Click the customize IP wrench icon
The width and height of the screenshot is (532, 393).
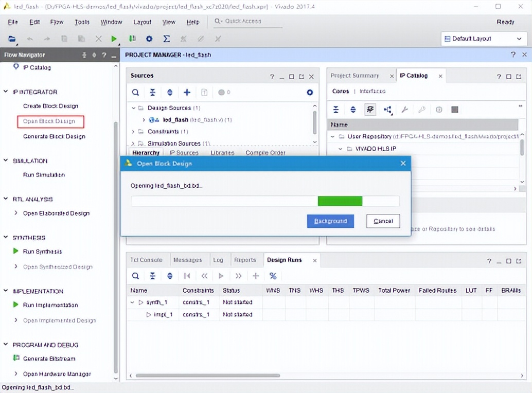point(404,110)
